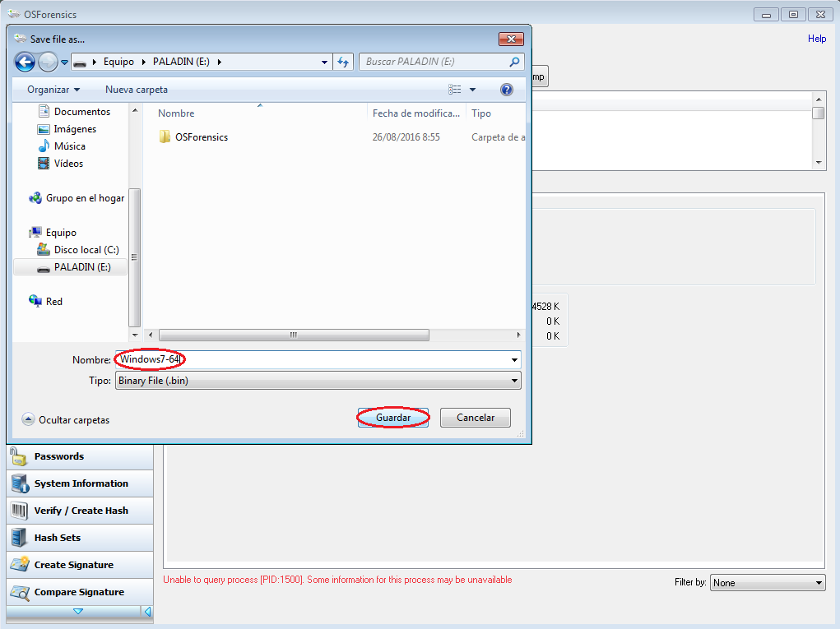840x629 pixels.
Task: Select System Information in sidebar
Action: point(81,483)
